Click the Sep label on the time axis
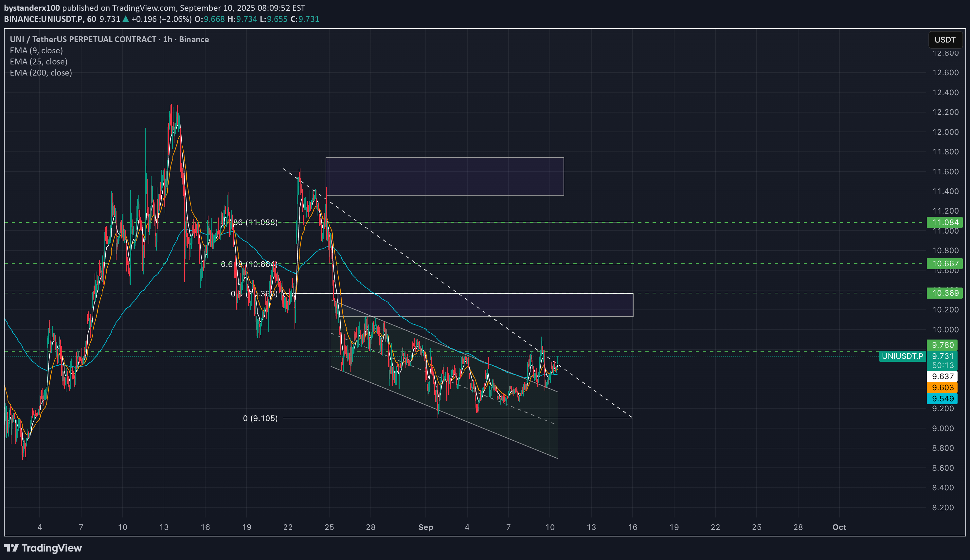Image resolution: width=970 pixels, height=560 pixels. (x=425, y=527)
